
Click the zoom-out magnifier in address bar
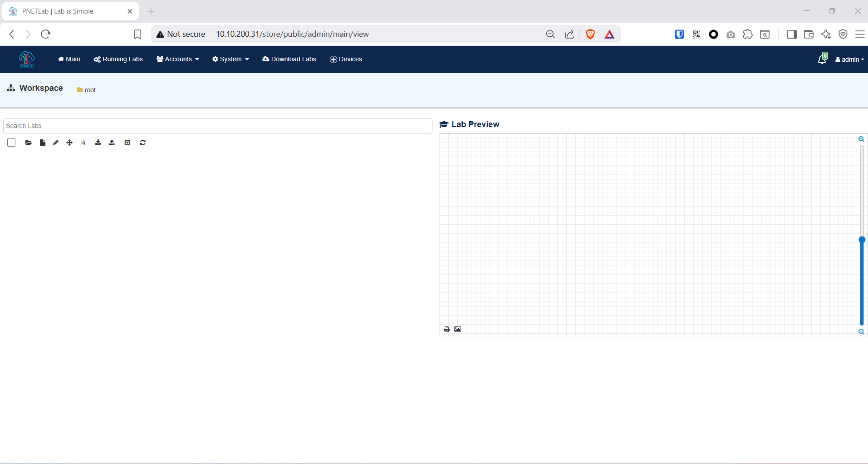pyautogui.click(x=550, y=34)
